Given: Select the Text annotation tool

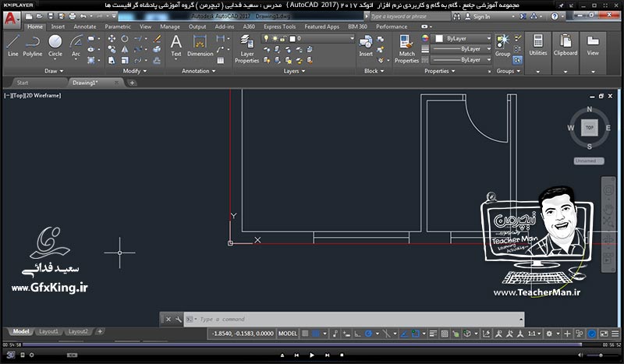Looking at the screenshot, I should [x=176, y=46].
